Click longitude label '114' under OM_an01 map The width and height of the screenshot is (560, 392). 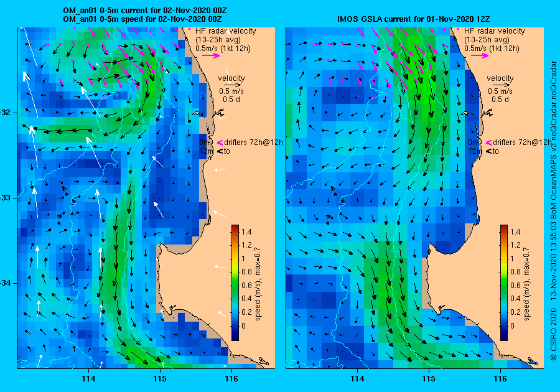pyautogui.click(x=88, y=379)
